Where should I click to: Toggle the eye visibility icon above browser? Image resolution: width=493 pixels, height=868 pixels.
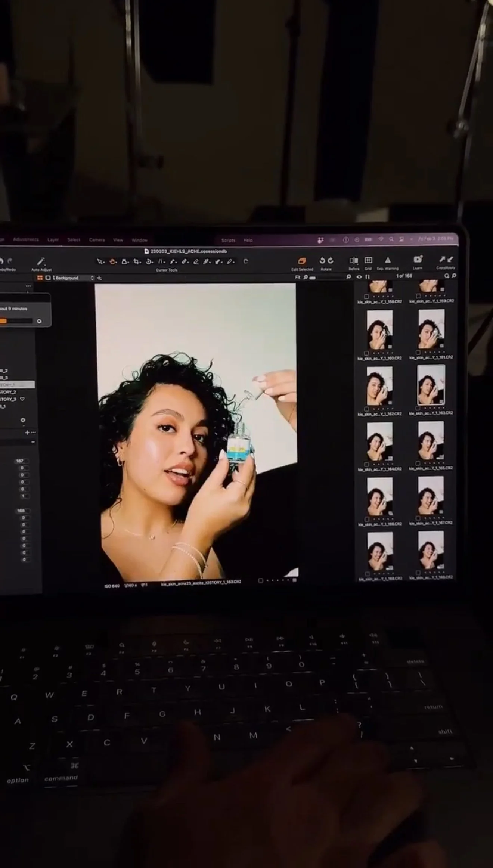359,277
